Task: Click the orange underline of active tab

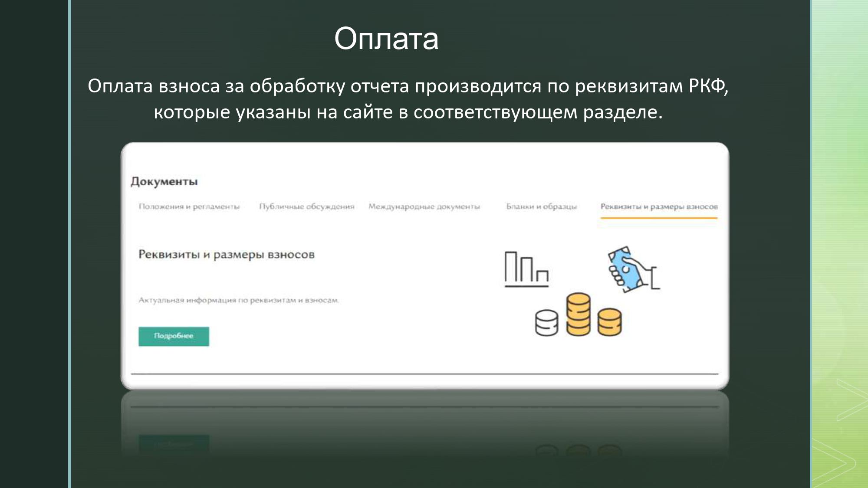Action: pos(659,218)
